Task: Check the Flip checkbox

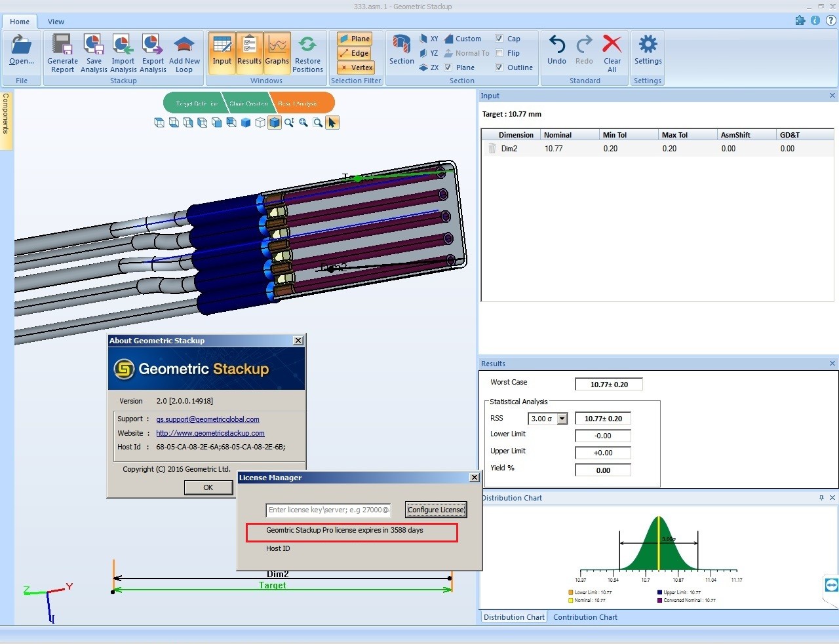Action: (x=499, y=53)
